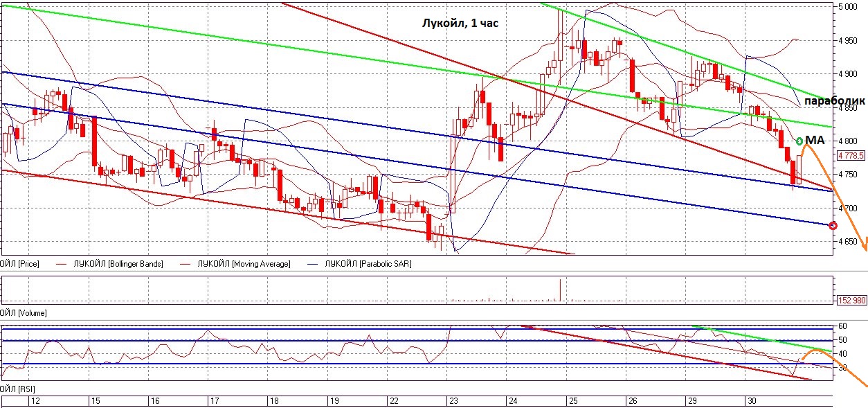Click the volume value tag 152 980
This screenshot has height=408, width=868.
[851, 300]
